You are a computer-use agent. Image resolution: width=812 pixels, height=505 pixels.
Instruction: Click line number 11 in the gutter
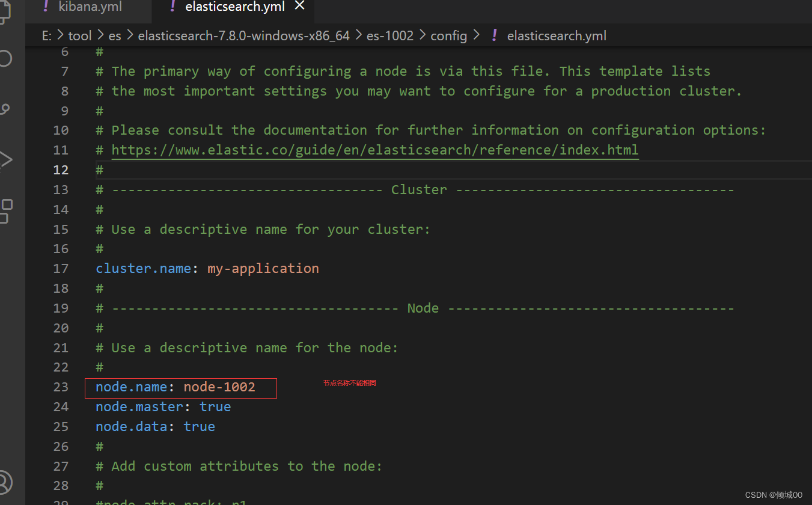[x=61, y=150]
